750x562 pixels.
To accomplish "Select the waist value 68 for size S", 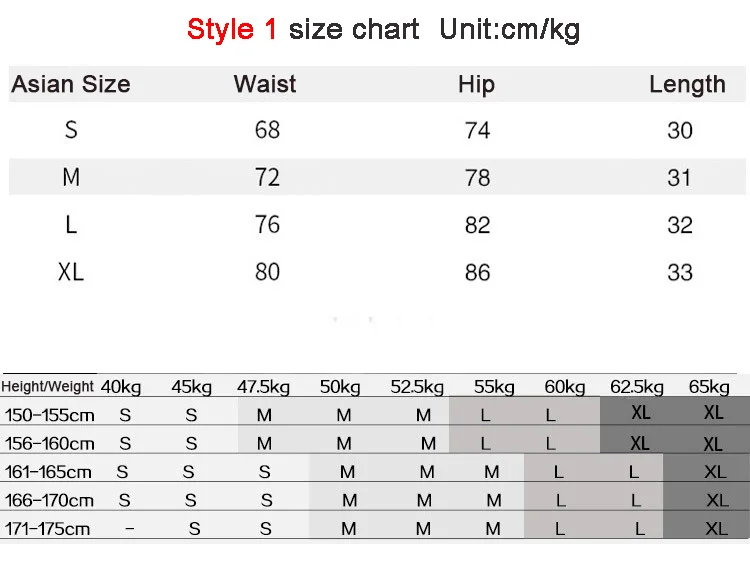I will pyautogui.click(x=267, y=130).
